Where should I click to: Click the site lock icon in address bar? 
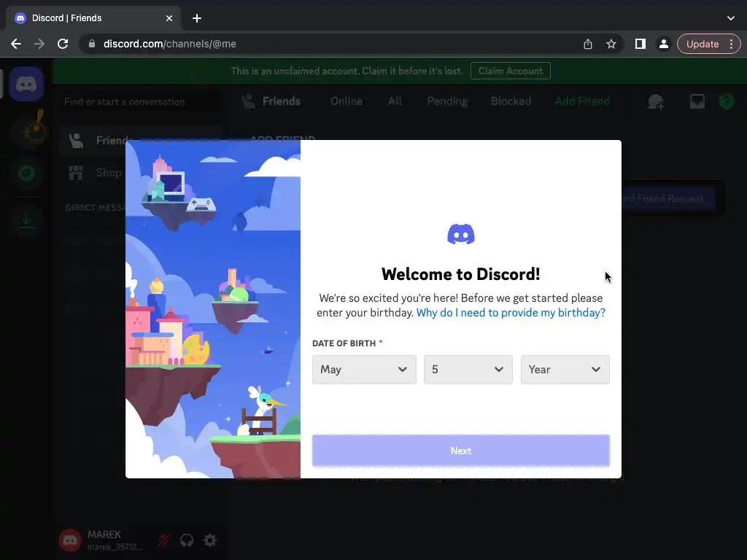(92, 44)
